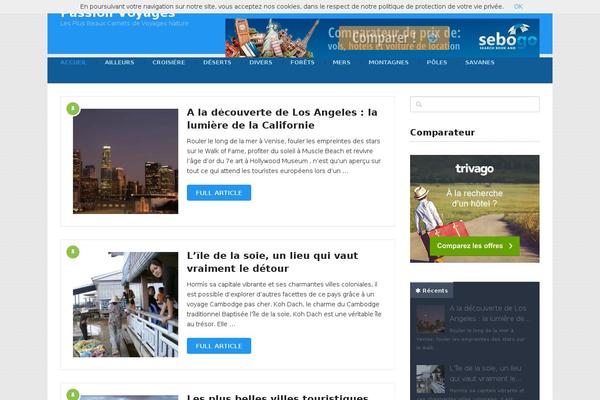The width and height of the screenshot is (600, 400).
Task: Click FULL ARTICLE under L'île de la soie
Action: (x=219, y=346)
